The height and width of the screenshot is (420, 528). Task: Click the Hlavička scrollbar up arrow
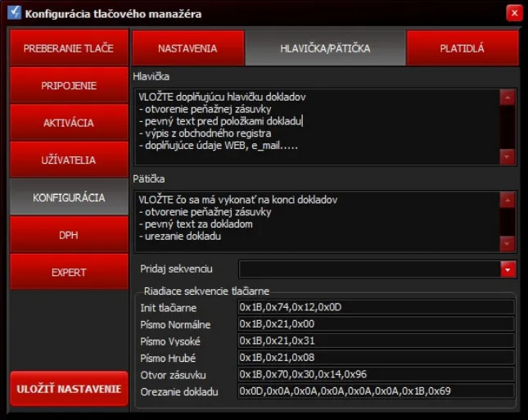508,97
